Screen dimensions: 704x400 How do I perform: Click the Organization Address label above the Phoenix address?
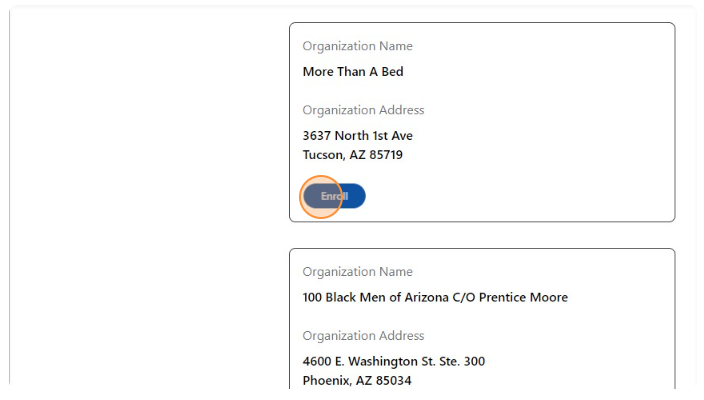click(363, 336)
